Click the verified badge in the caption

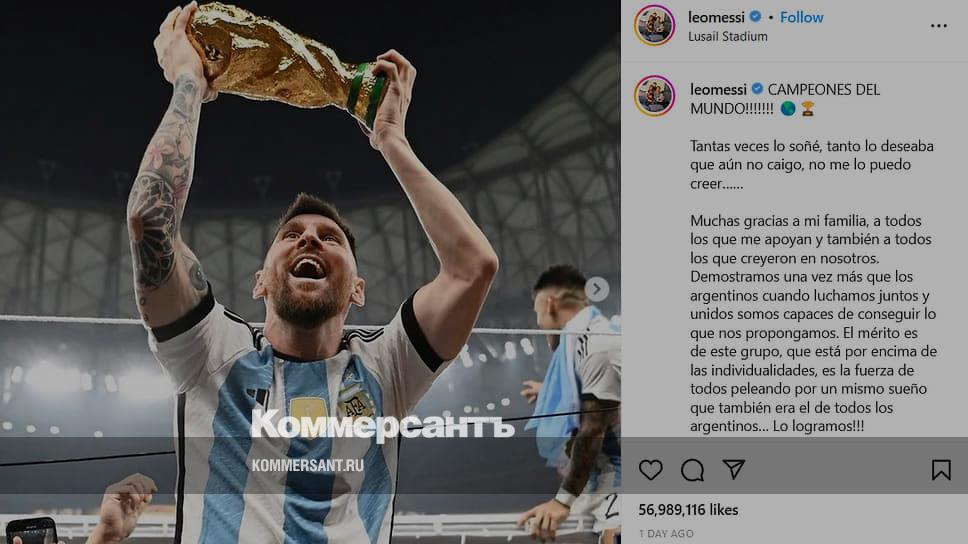(x=757, y=89)
